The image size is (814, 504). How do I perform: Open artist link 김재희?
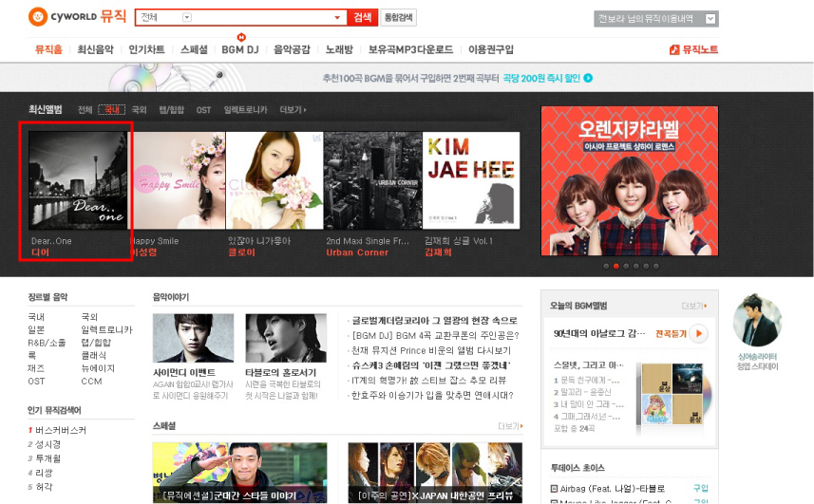click(x=438, y=252)
